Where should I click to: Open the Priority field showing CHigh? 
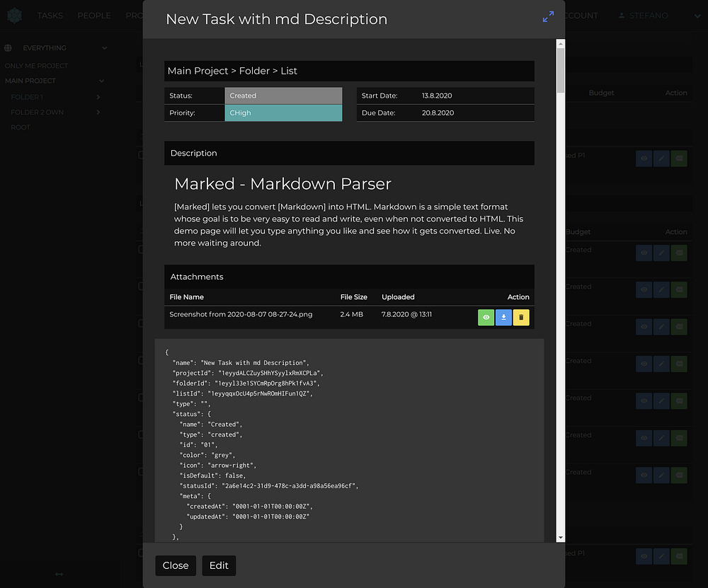[284, 113]
